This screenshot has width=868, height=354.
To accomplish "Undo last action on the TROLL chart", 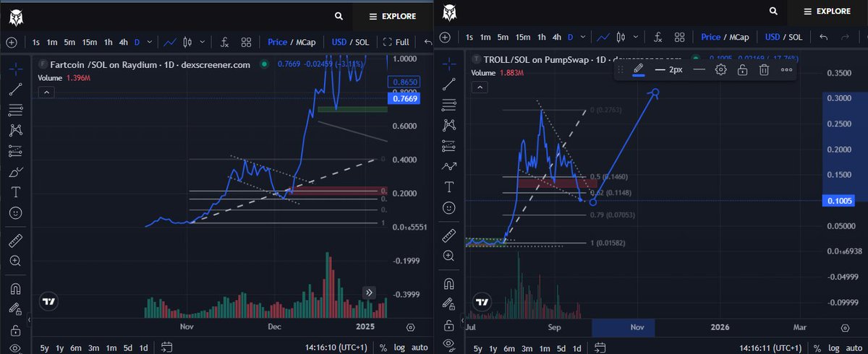I will [x=824, y=38].
